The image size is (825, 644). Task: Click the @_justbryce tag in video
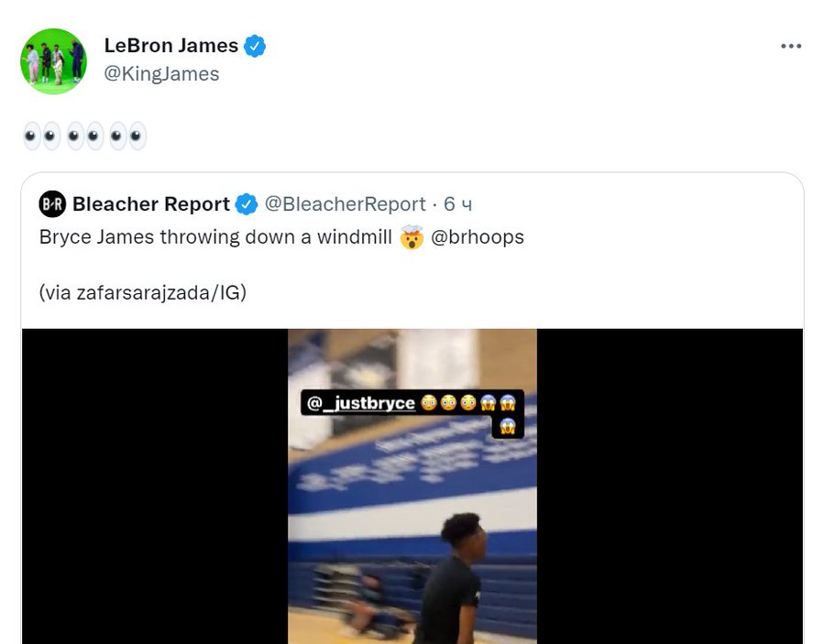coord(361,403)
